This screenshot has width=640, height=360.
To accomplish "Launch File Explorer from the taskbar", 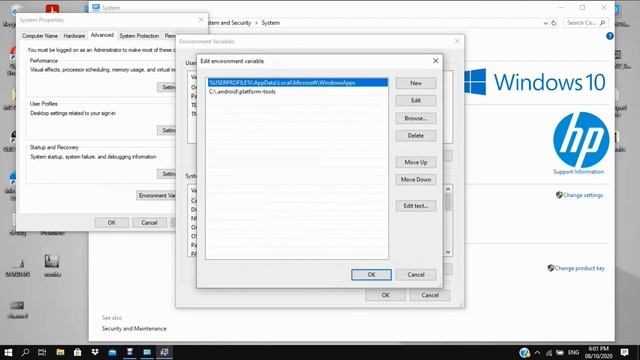I will pos(60,352).
